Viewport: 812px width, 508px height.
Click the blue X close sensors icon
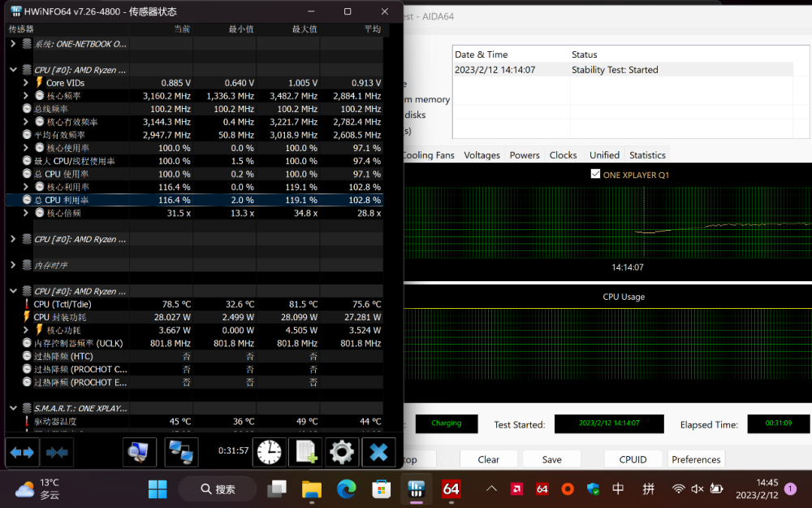378,452
